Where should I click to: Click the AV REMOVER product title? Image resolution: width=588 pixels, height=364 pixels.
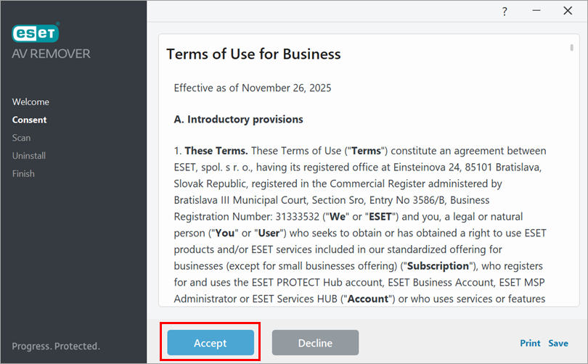[51, 54]
